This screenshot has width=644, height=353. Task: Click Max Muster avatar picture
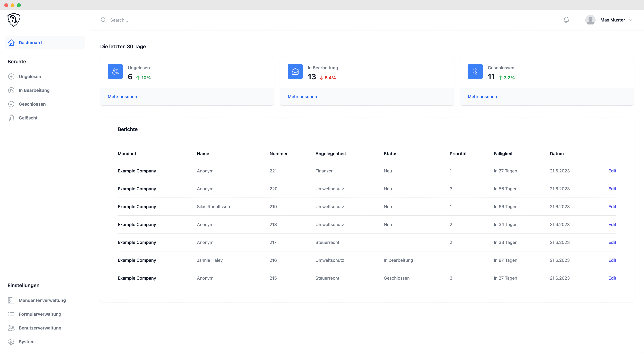(590, 20)
